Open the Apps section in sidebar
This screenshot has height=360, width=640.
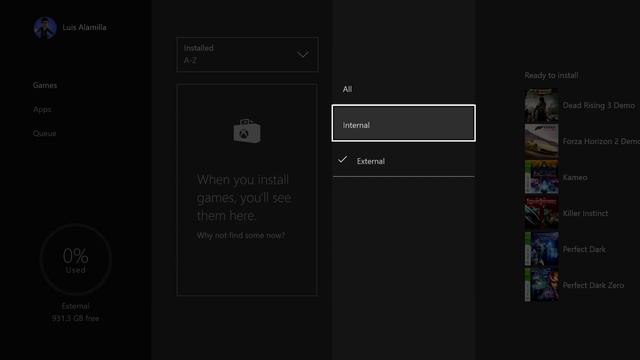[42, 109]
